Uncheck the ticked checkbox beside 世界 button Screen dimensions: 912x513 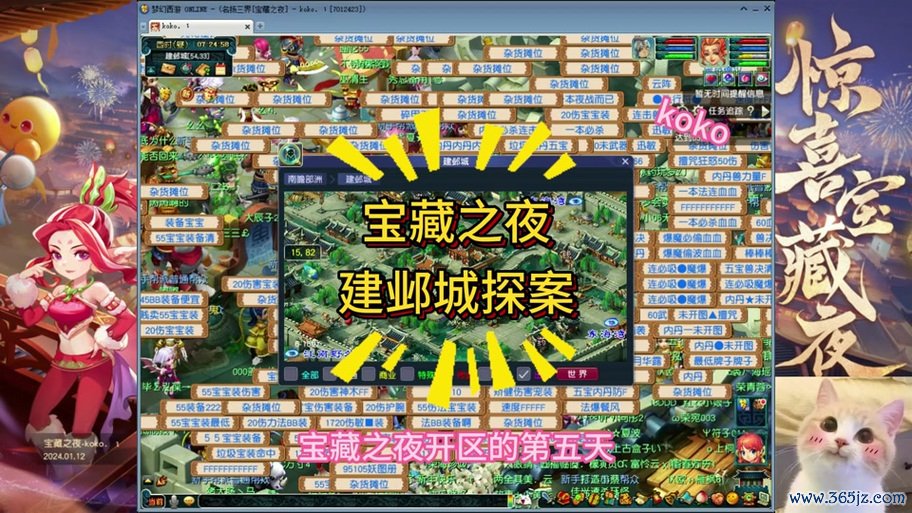point(523,374)
